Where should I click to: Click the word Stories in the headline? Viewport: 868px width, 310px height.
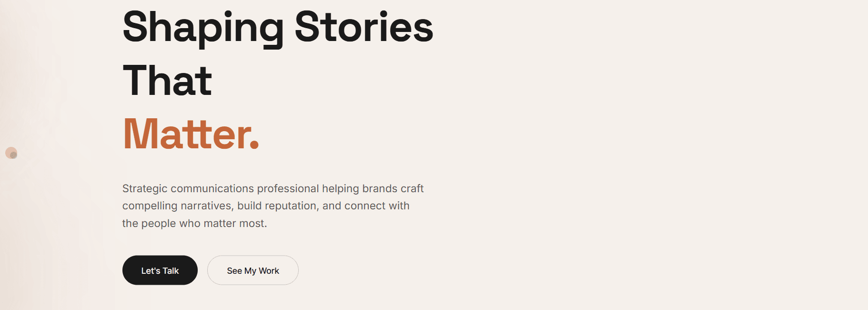point(364,28)
